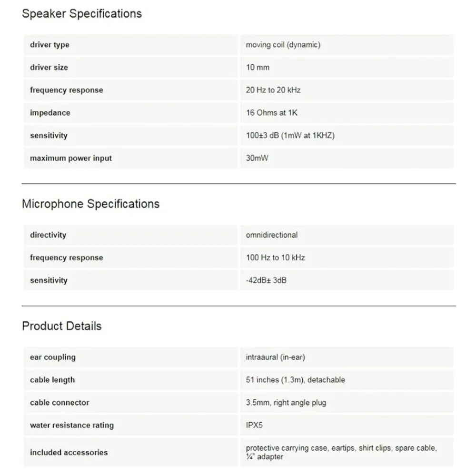Select the driver size 10 mm value

tap(258, 68)
